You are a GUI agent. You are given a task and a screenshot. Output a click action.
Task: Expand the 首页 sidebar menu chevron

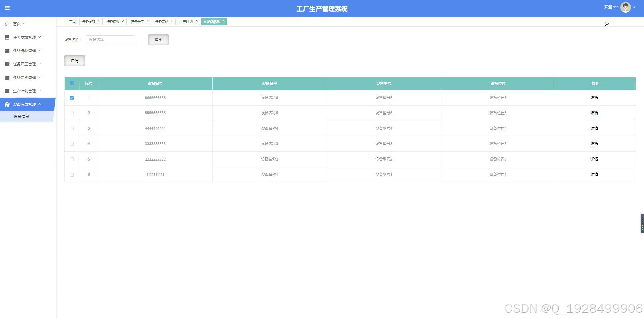(24, 24)
